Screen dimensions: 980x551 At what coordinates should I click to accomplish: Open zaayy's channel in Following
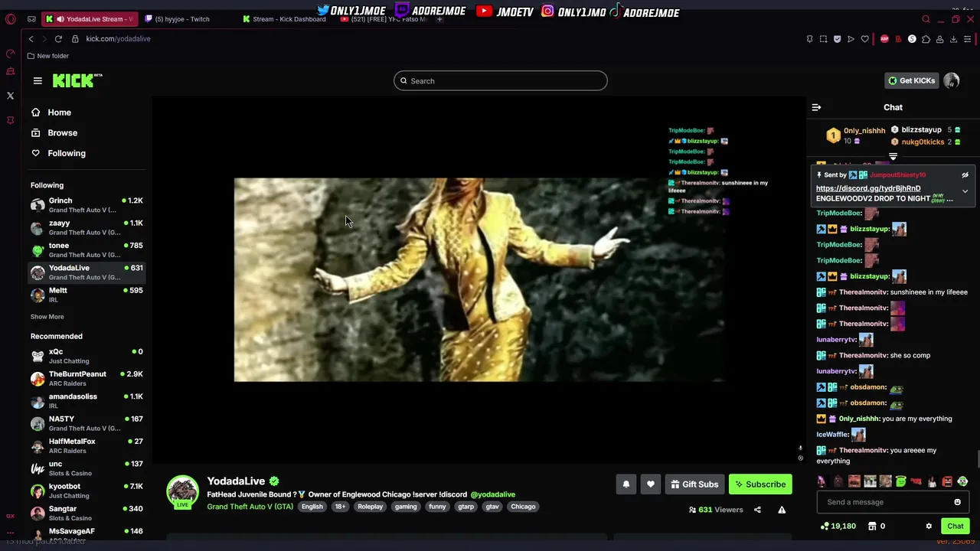click(x=87, y=227)
